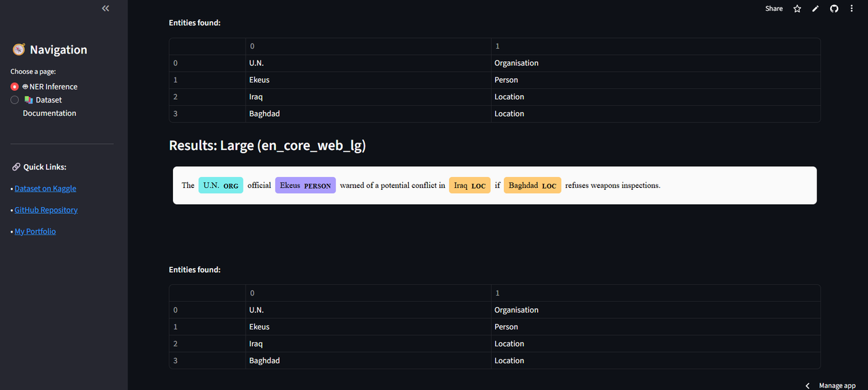Viewport: 868px width, 390px height.
Task: Click Baghdad cell in upper table
Action: tap(368, 114)
